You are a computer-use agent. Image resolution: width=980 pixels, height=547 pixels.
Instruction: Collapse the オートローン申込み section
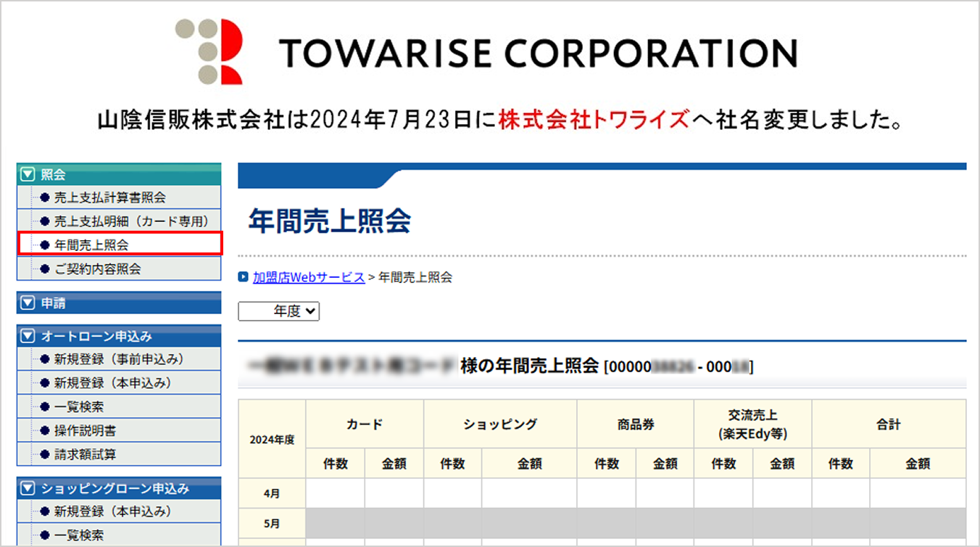coord(27,336)
